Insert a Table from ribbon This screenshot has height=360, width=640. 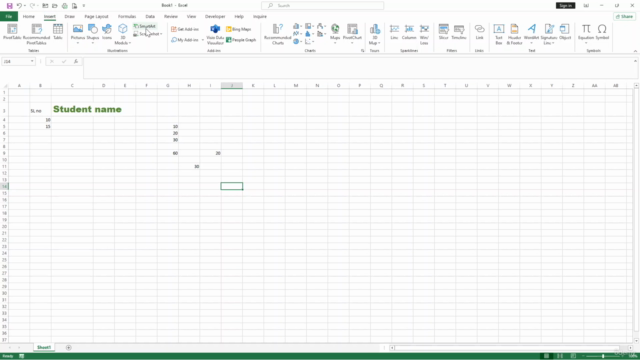point(58,32)
